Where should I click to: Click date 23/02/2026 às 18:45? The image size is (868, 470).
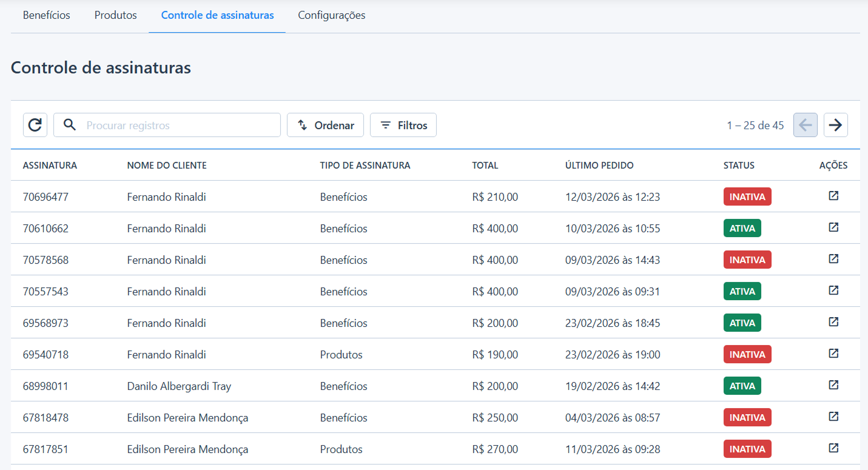[613, 323]
